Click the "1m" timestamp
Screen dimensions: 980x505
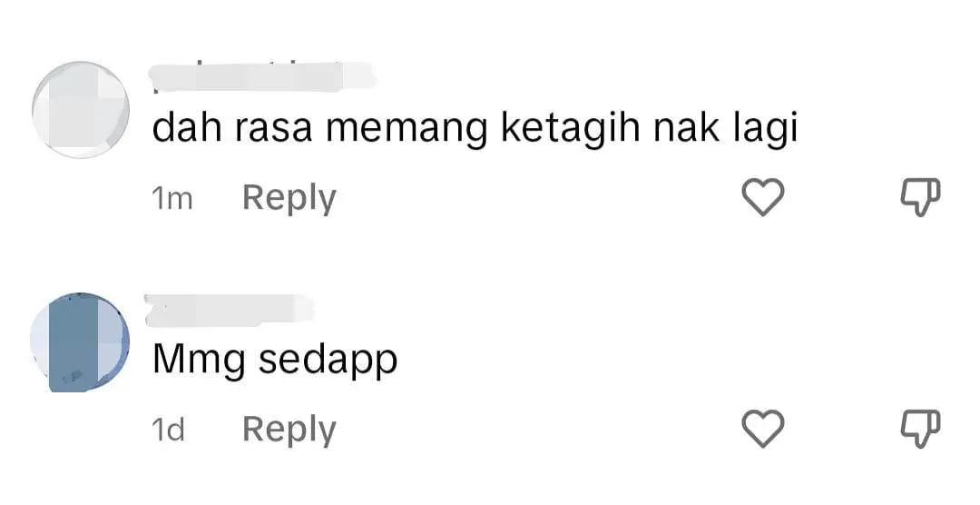click(x=171, y=199)
